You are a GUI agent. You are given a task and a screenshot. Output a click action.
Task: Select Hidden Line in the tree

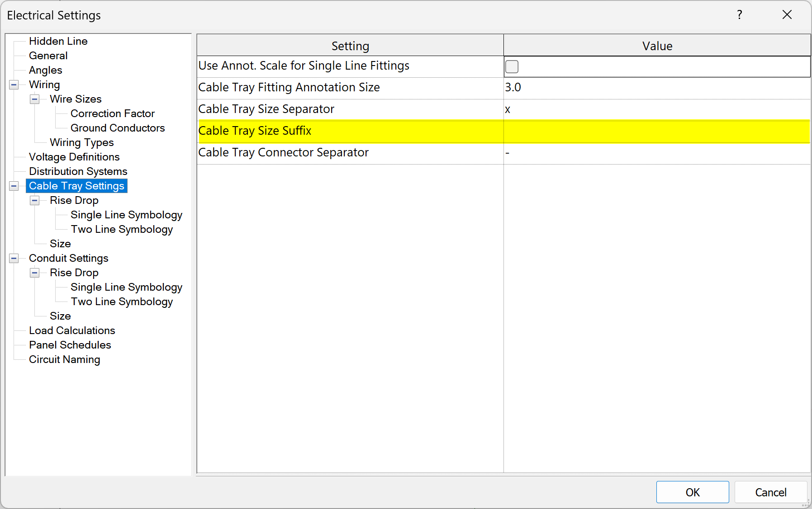(58, 41)
